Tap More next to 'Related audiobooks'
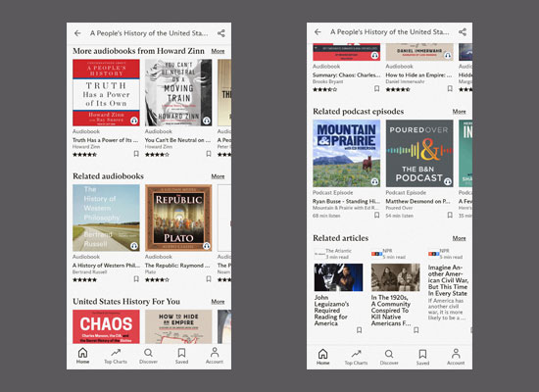 pyautogui.click(x=218, y=176)
